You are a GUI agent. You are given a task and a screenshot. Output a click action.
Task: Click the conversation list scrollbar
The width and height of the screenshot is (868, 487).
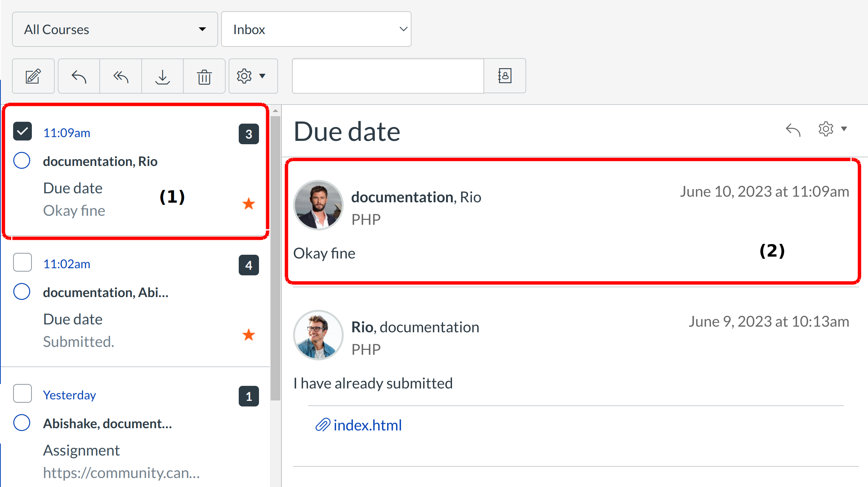tap(275, 258)
